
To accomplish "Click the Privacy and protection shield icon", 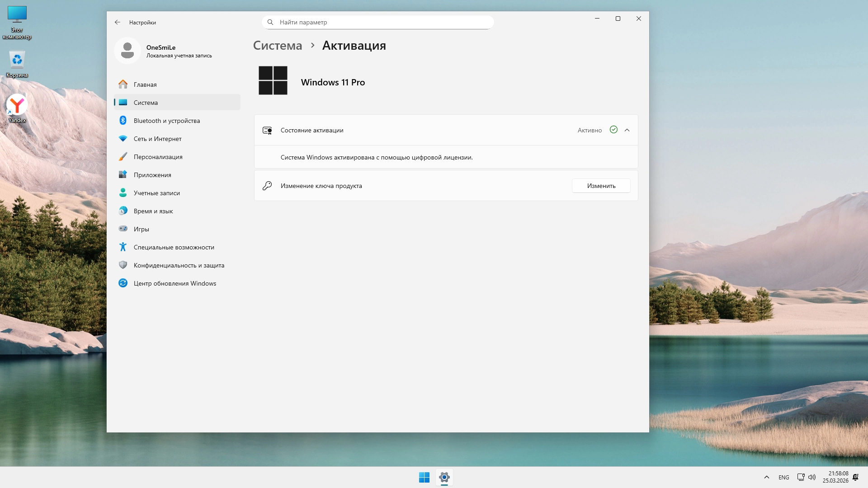I will coord(123,265).
